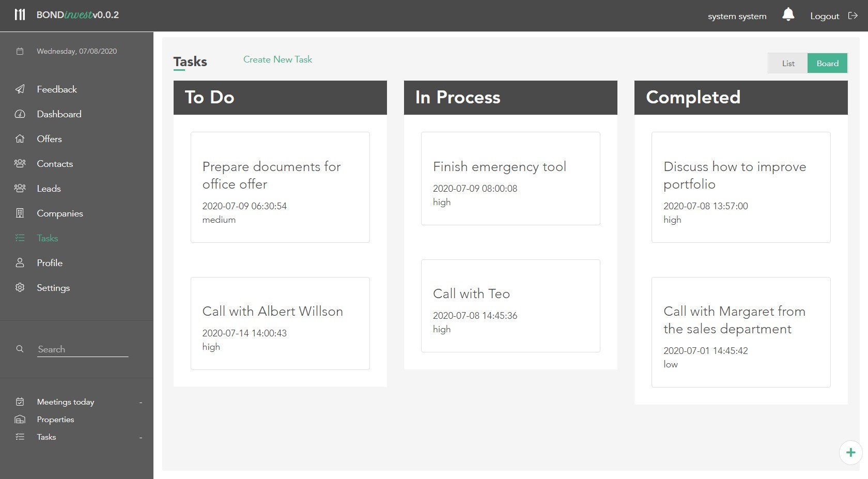Click the Companies building icon
This screenshot has height=479, width=868.
[x=20, y=213]
